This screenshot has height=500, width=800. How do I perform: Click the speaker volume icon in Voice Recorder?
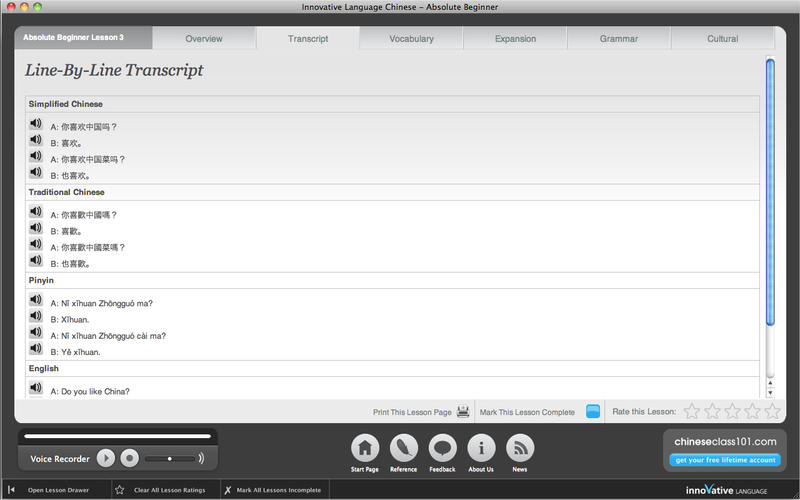point(202,458)
